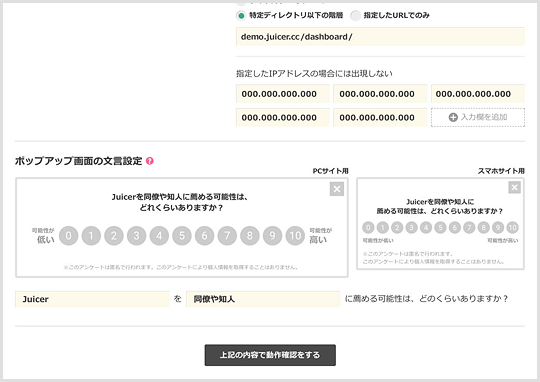
Task: Click the first IP address input field
Action: [x=283, y=94]
